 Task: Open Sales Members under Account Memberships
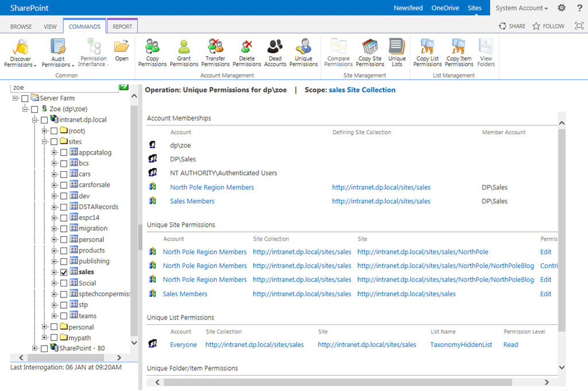192,202
